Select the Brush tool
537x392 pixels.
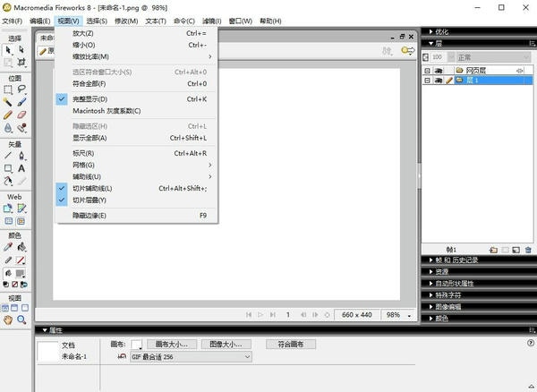click(x=21, y=102)
